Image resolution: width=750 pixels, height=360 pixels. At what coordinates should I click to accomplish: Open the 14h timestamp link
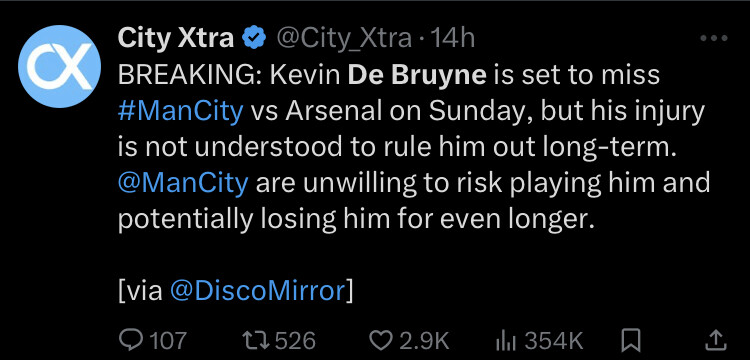pyautogui.click(x=452, y=38)
